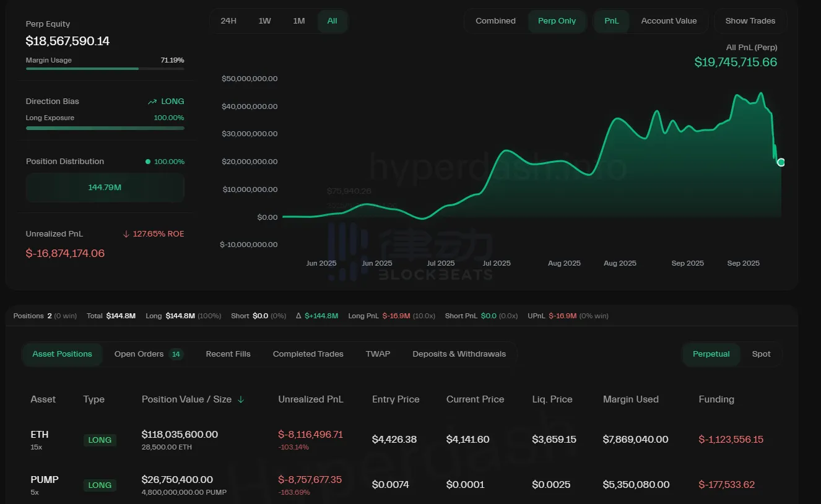
Task: Click the trending-up icon next to LONG bias
Action: pos(152,102)
